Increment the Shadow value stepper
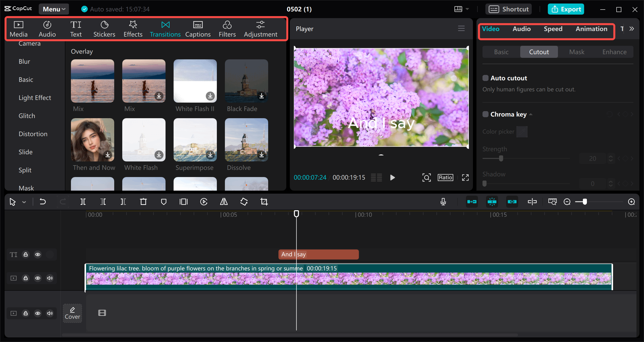 [611, 182]
